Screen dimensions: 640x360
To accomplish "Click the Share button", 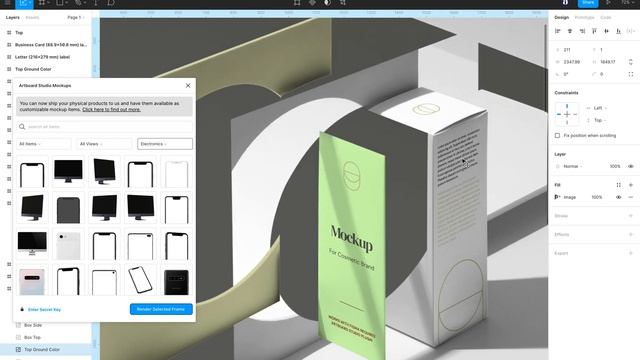I will tap(588, 3).
